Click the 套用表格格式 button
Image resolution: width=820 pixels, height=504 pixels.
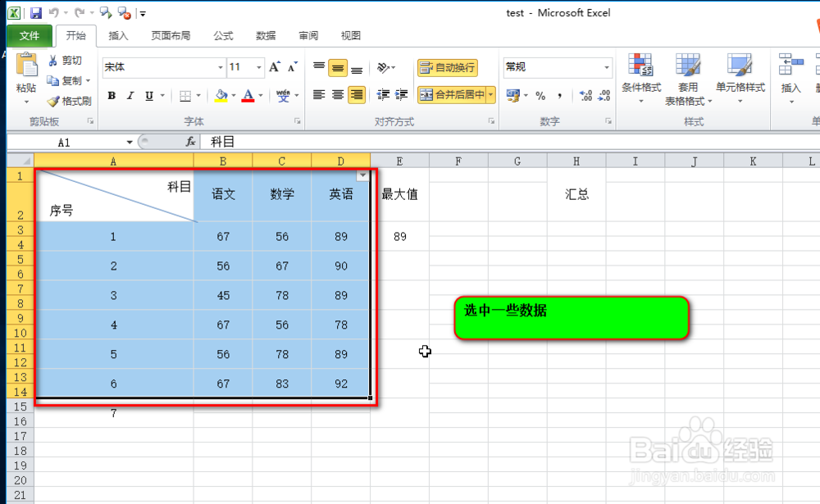coord(688,78)
